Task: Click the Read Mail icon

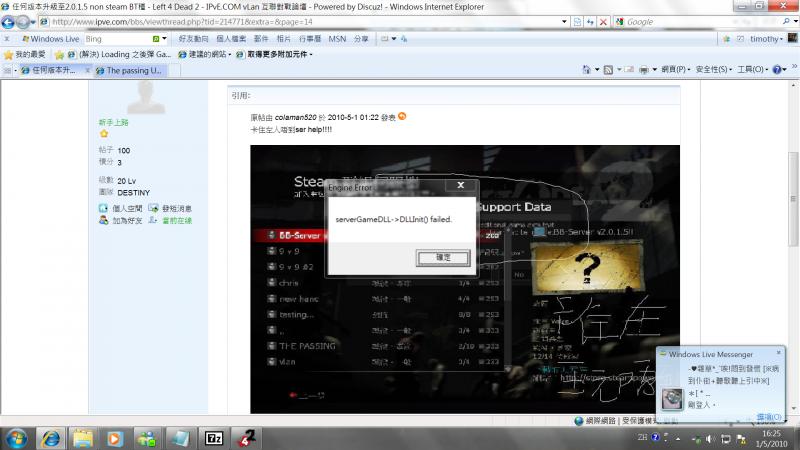Action: click(630, 69)
